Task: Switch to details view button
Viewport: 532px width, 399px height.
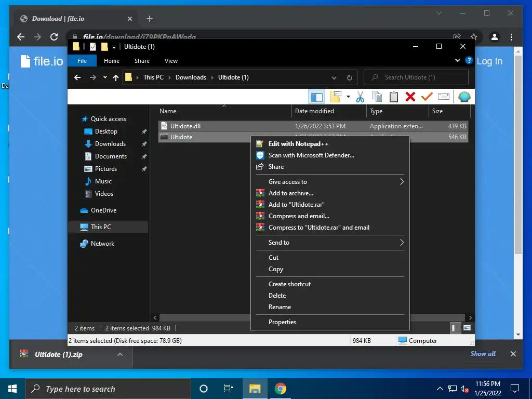Action: click(x=454, y=328)
